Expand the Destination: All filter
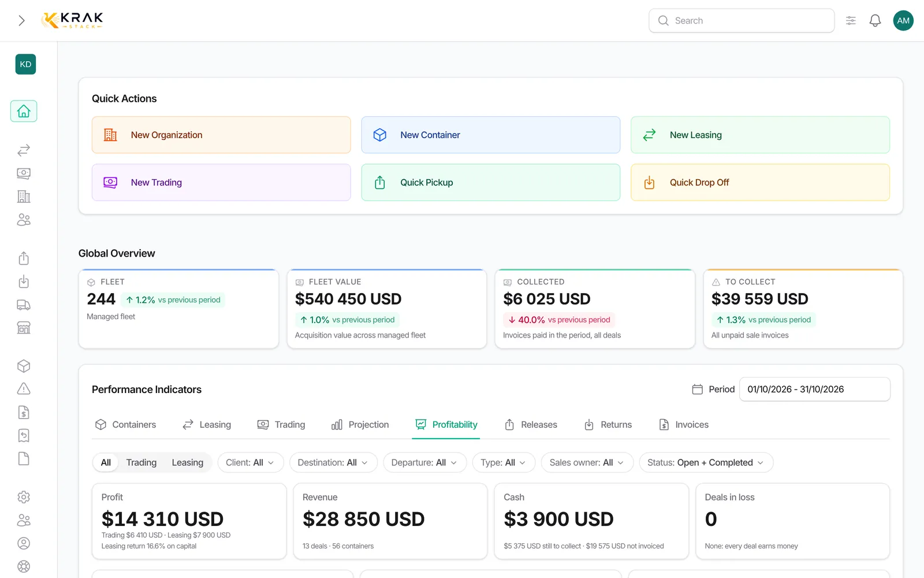This screenshot has width=924, height=578. (333, 462)
